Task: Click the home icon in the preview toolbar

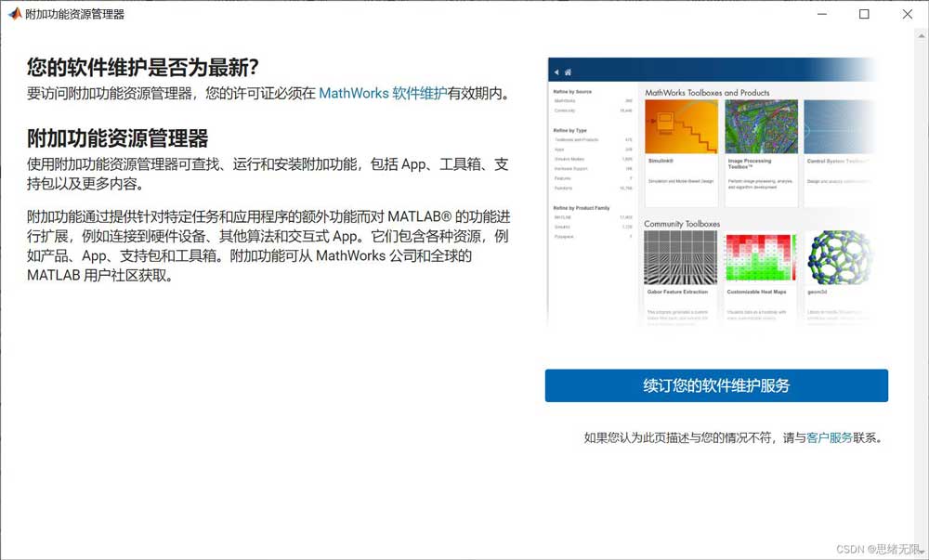Action: point(569,72)
